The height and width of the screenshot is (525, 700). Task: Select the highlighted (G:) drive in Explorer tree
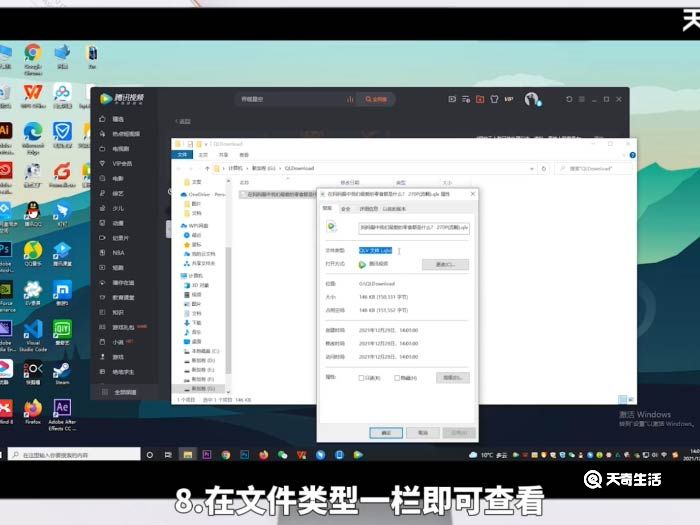coord(200,389)
